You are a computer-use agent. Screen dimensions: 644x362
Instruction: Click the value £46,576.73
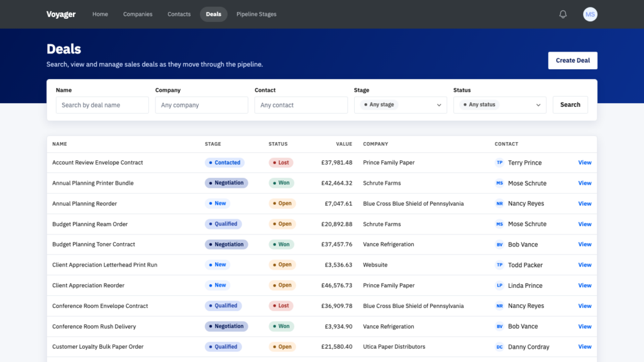coord(337,285)
